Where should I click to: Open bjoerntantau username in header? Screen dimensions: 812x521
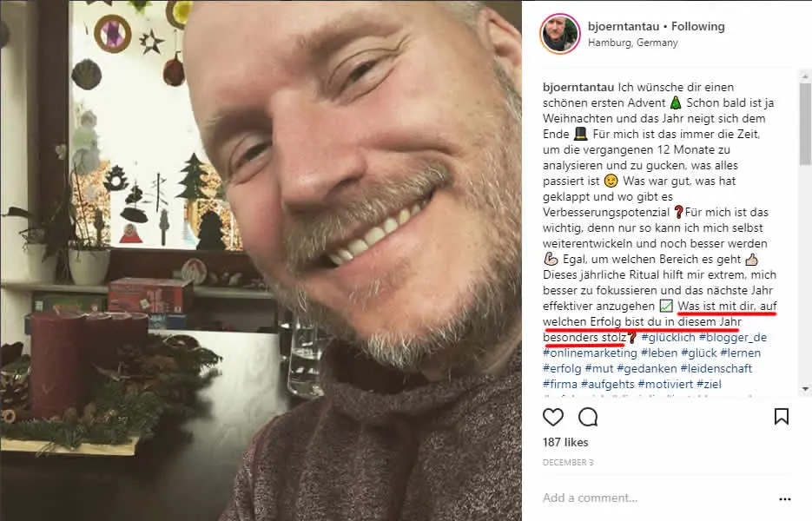tap(624, 26)
